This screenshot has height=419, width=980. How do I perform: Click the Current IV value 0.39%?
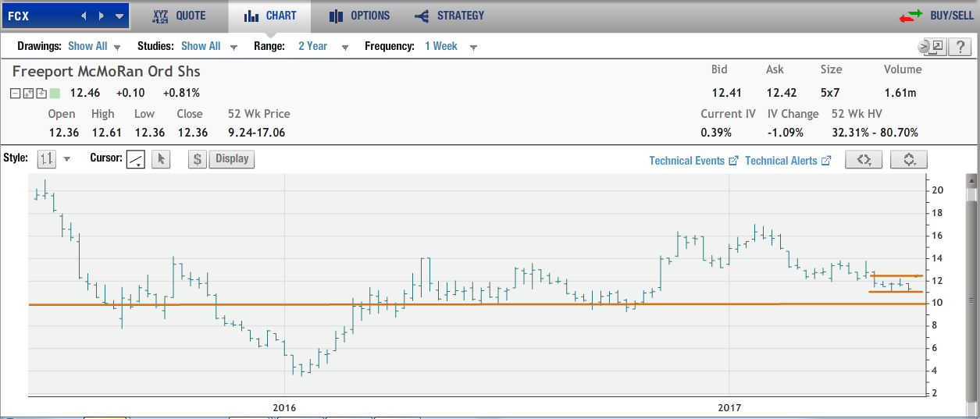[x=716, y=133]
